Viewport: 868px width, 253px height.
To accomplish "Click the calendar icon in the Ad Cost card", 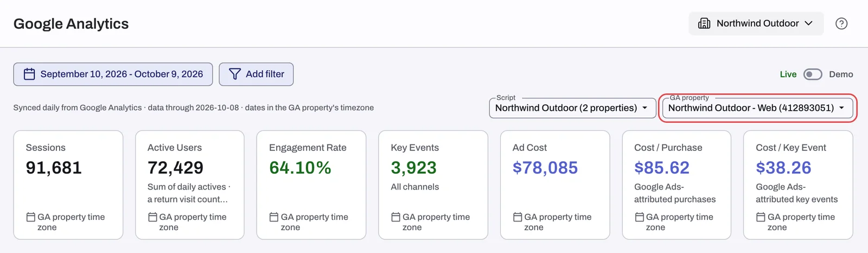I will click(518, 217).
